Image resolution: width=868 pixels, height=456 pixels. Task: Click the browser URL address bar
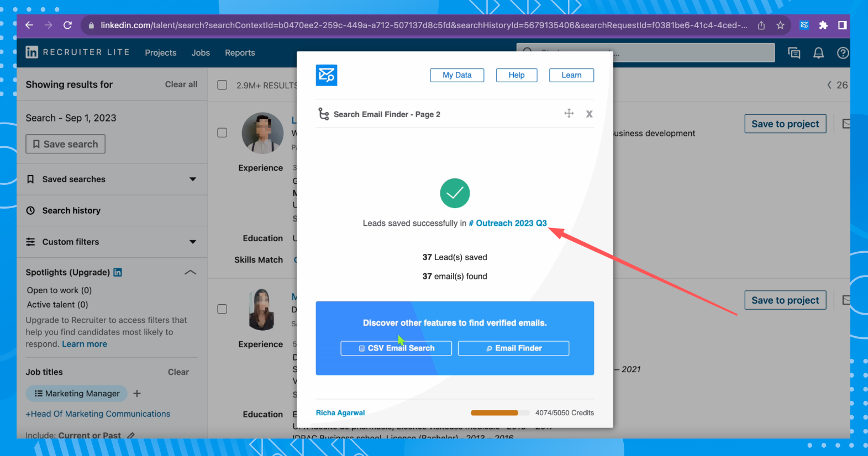point(424,25)
